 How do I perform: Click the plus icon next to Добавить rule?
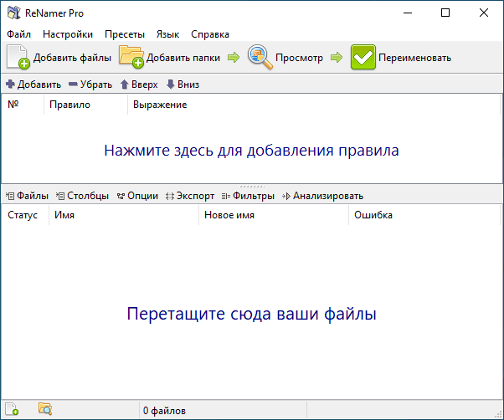point(10,85)
